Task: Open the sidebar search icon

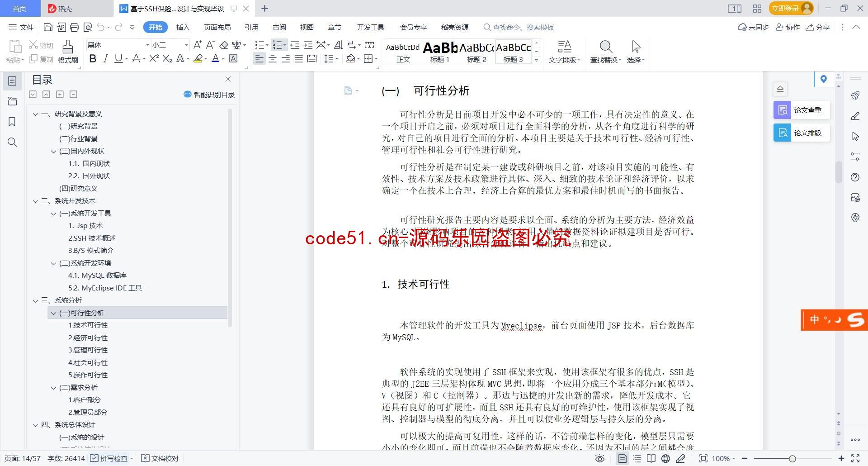Action: pyautogui.click(x=12, y=142)
